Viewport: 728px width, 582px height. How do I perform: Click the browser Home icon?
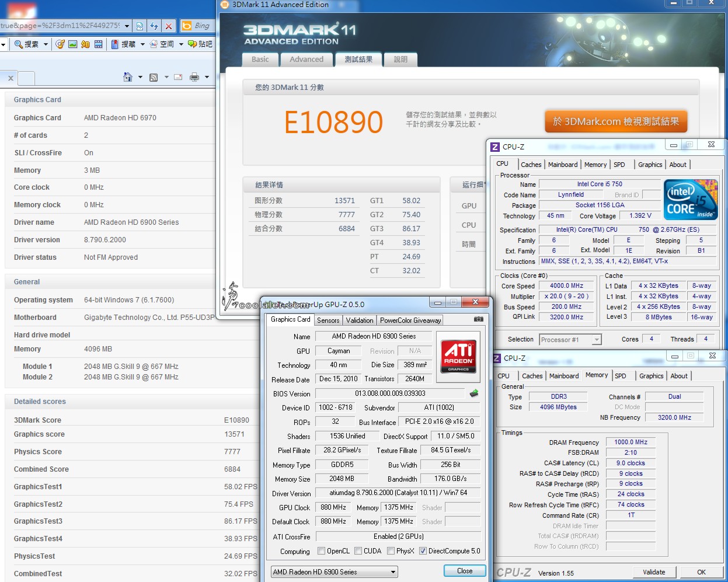(128, 77)
